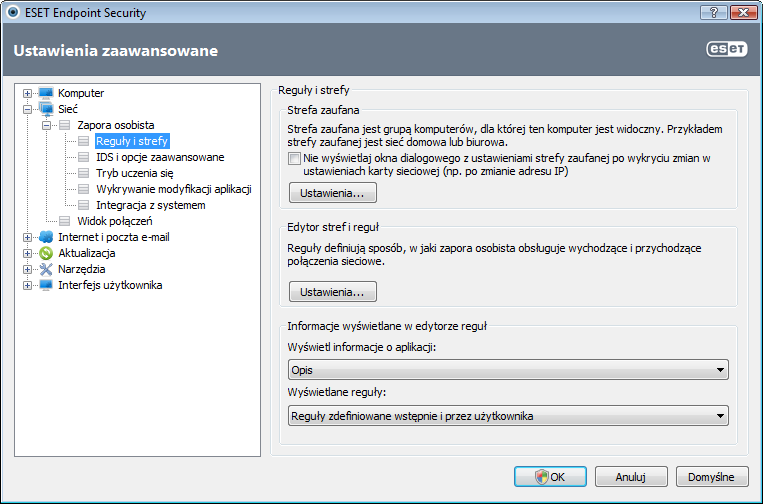The image size is (763, 504).
Task: Open Edytor stref i reguł Ustawienia button
Action: tap(333, 291)
